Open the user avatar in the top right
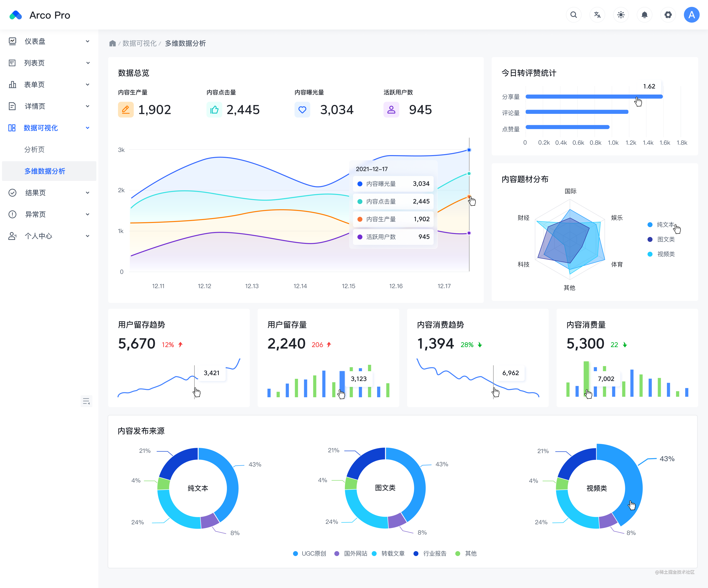The image size is (708, 588). pyautogui.click(x=692, y=15)
